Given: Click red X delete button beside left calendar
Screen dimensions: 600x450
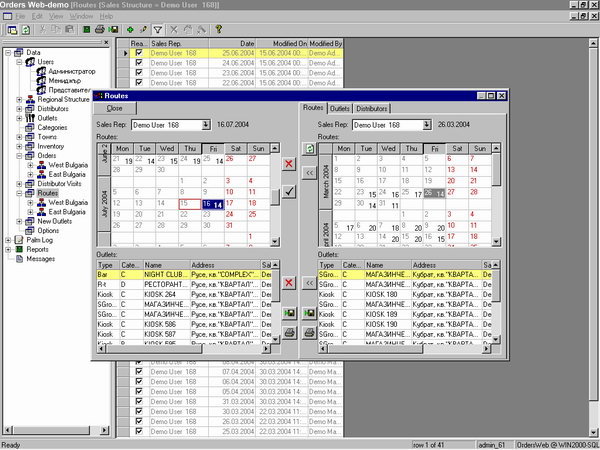Looking at the screenshot, I should (x=289, y=163).
